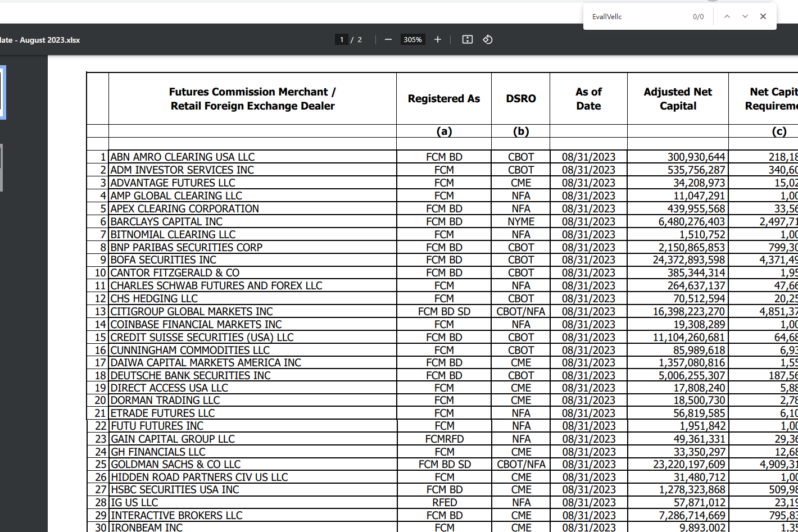Click the BARCLAYS CAPITAL INC cell
Image resolution: width=798 pixels, height=532 pixels.
click(x=166, y=221)
